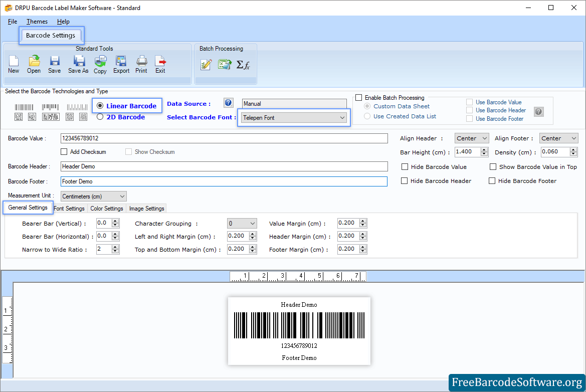Open the Color Settings tab
Image resolution: width=586 pixels, height=392 pixels.
(106, 209)
